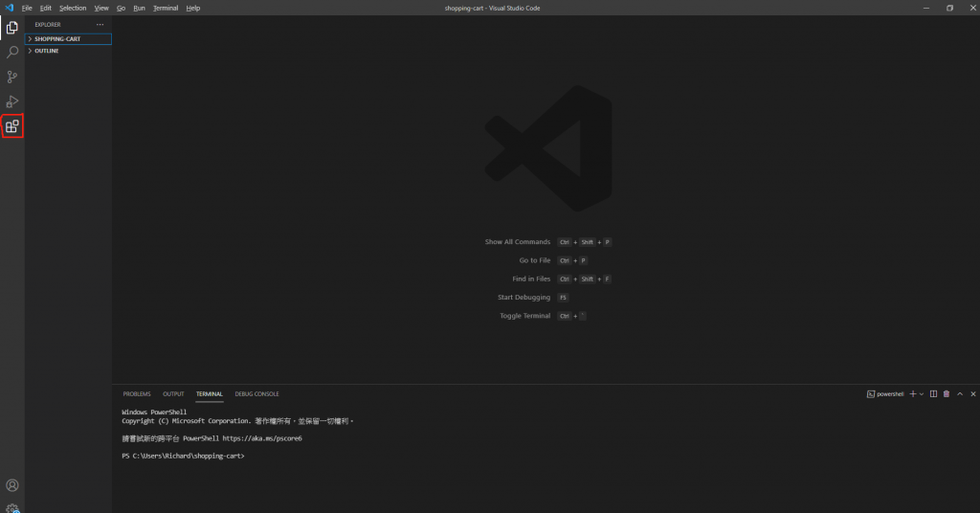Open the Extensions view icon
This screenshot has height=513, width=980.
[11, 126]
